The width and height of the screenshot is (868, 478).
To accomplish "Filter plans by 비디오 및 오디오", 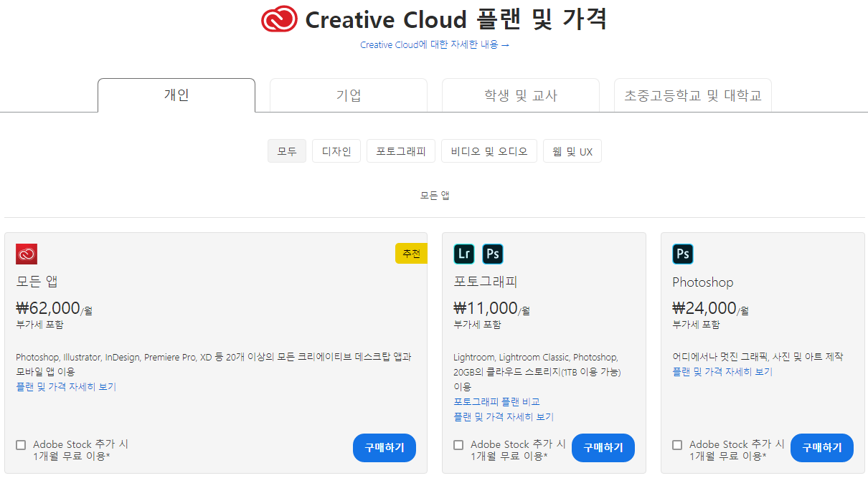I will (x=489, y=151).
